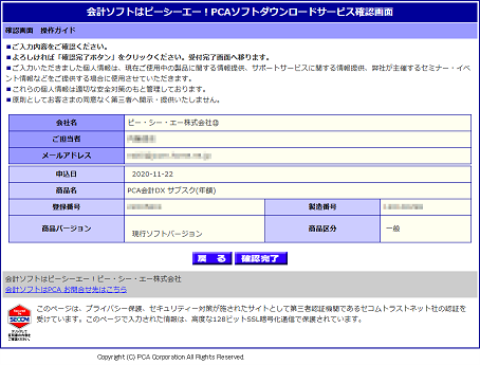Screen dimensions: 480x365
Task: Click the 戻る (back) button
Action: coord(212,258)
